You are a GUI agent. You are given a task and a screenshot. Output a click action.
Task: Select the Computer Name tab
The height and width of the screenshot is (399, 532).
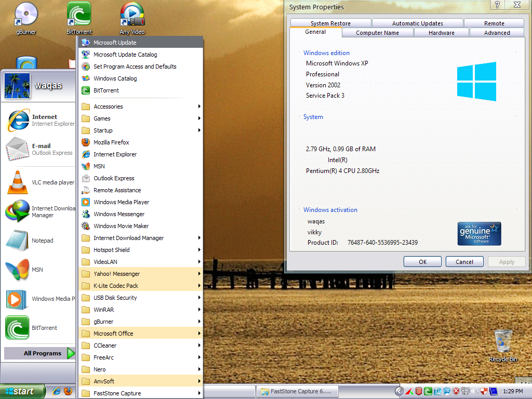[x=377, y=33]
